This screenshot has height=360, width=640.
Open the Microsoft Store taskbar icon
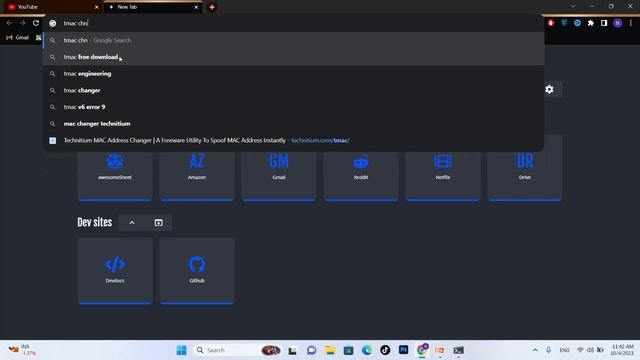(348, 350)
